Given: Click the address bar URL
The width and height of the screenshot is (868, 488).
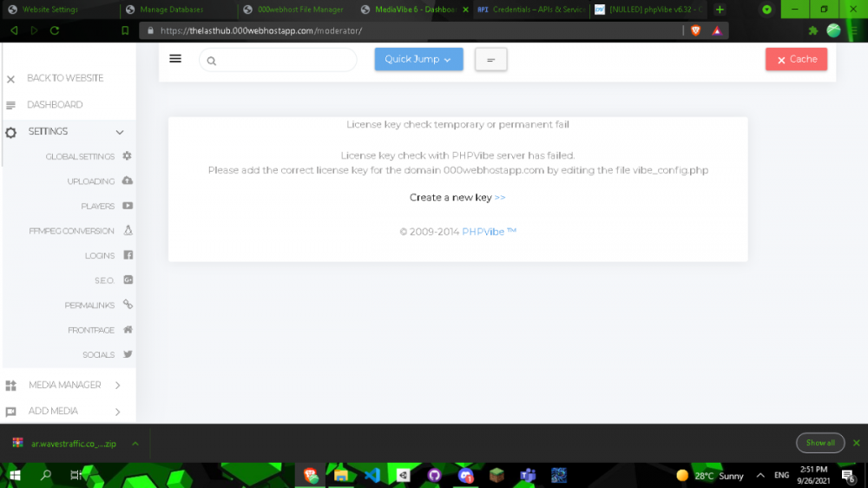Looking at the screenshot, I should coord(261,31).
